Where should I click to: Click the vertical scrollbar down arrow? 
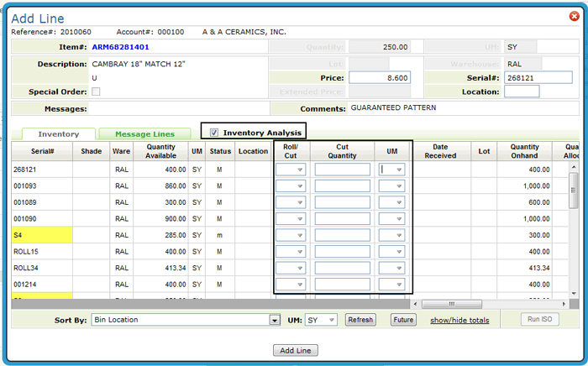pyautogui.click(x=574, y=294)
